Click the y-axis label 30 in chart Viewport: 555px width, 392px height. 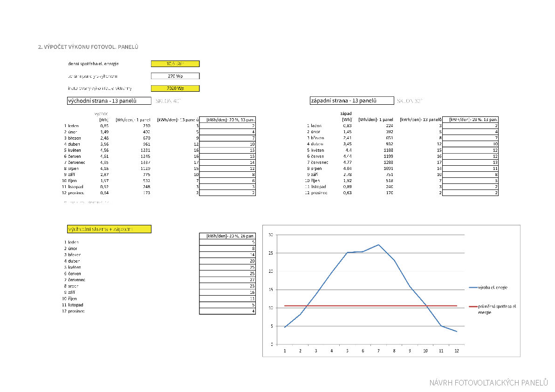coord(271,235)
